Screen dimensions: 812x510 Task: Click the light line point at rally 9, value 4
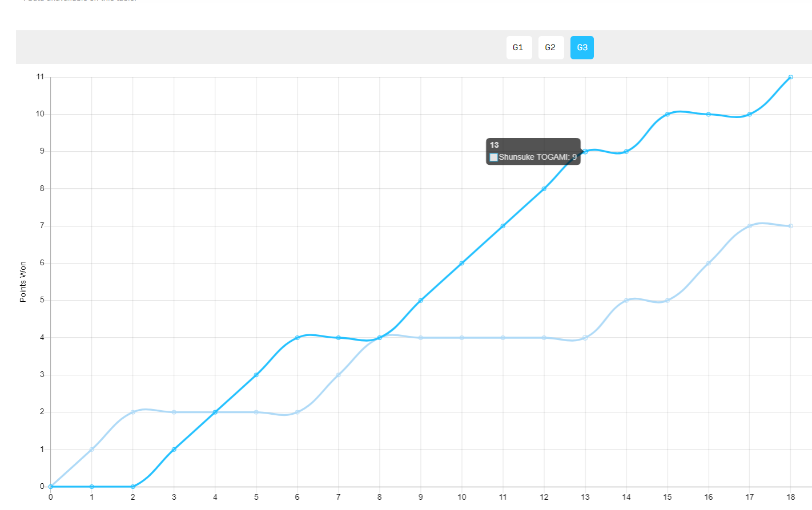click(x=421, y=338)
